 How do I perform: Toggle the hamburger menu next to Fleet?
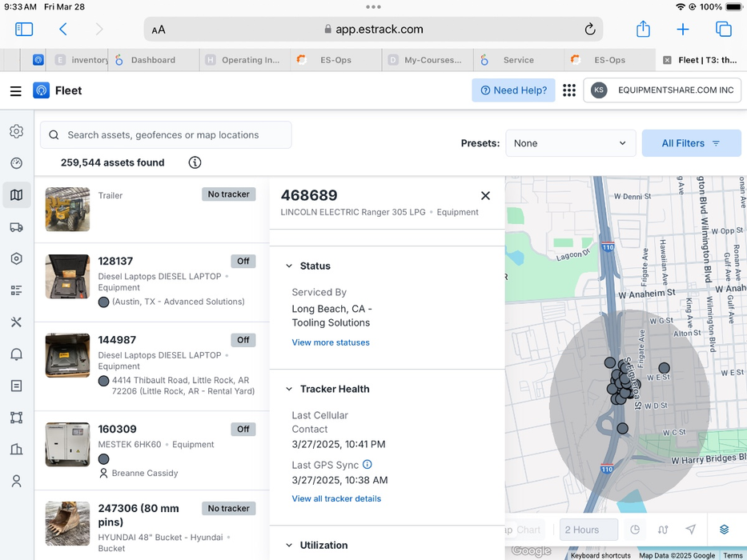pyautogui.click(x=16, y=91)
